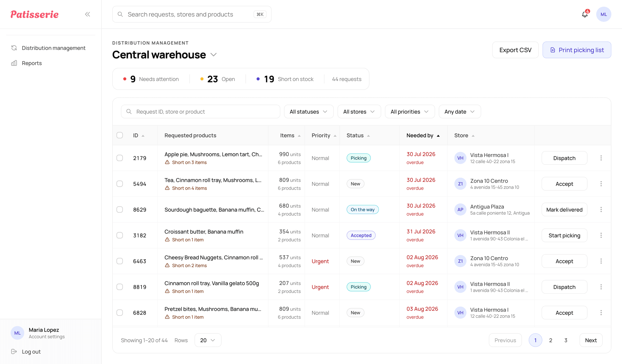Open the All stores filter dropdown
This screenshot has height=364, width=622.
coord(359,111)
